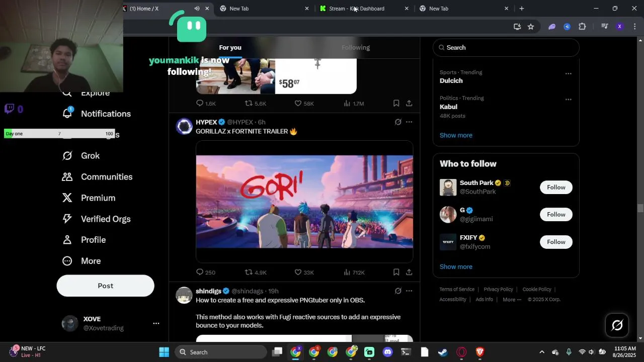This screenshot has width=644, height=362.
Task: Select the For you timeline tab
Action: 230,47
